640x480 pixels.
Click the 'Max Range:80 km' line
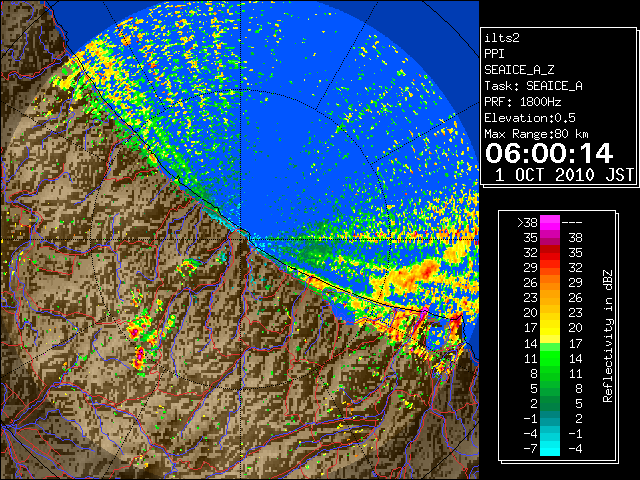pyautogui.click(x=536, y=134)
